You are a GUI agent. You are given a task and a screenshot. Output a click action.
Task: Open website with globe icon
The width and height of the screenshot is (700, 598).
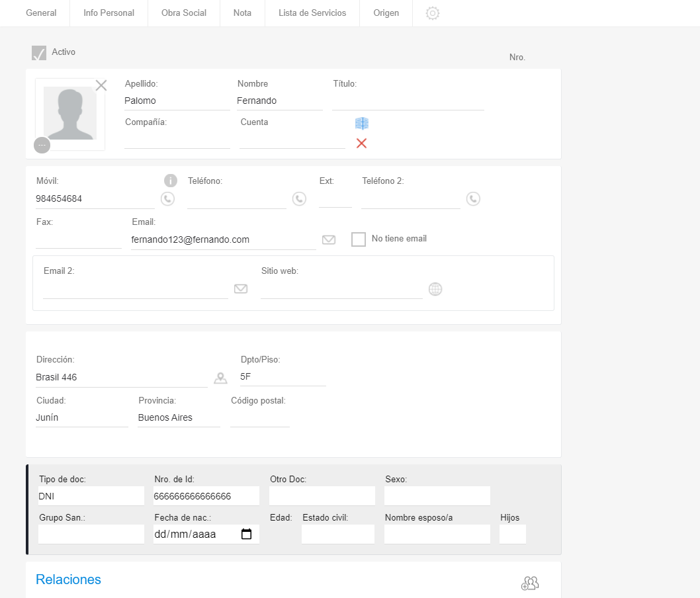(435, 289)
